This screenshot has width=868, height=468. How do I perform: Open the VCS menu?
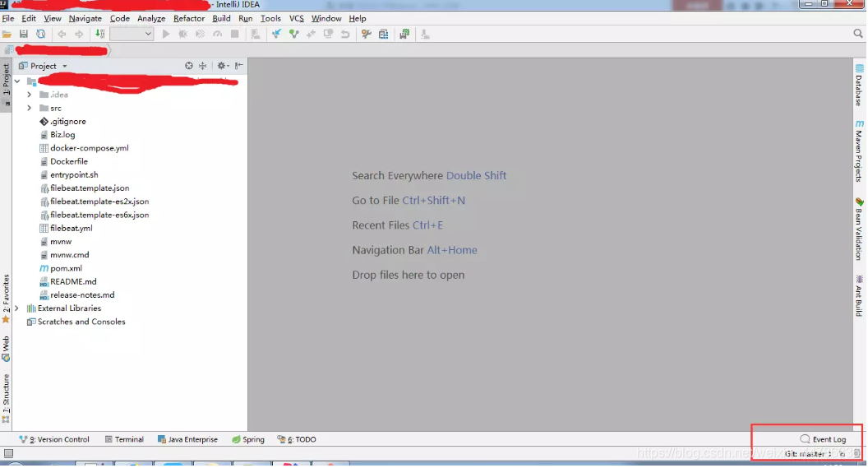point(297,18)
